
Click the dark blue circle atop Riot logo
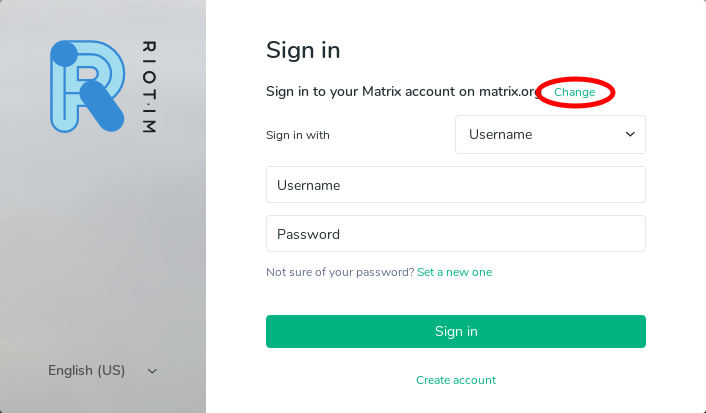click(64, 54)
